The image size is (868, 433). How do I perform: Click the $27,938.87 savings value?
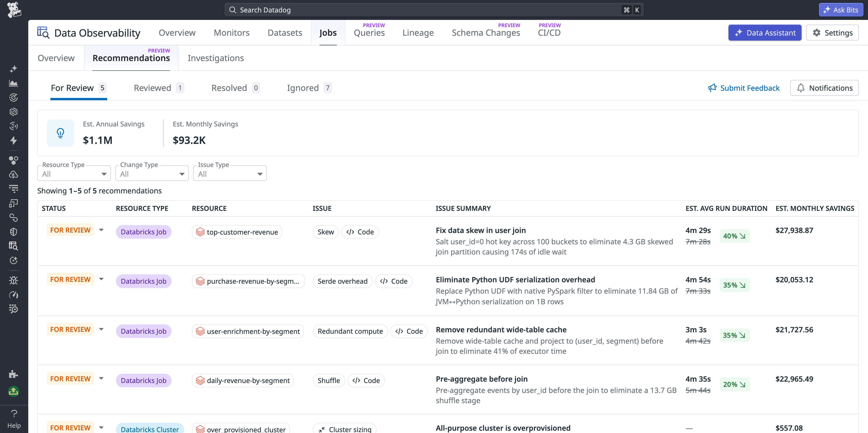[794, 230]
